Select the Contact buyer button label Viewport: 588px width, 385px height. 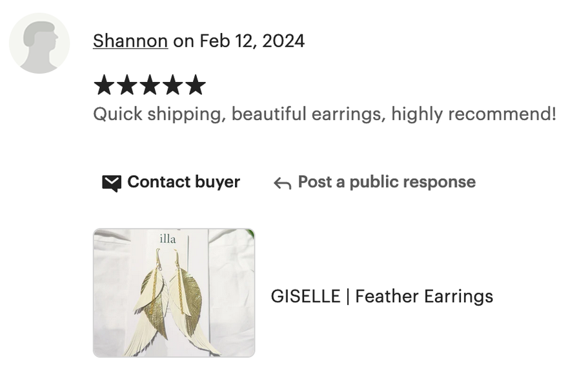tap(184, 182)
